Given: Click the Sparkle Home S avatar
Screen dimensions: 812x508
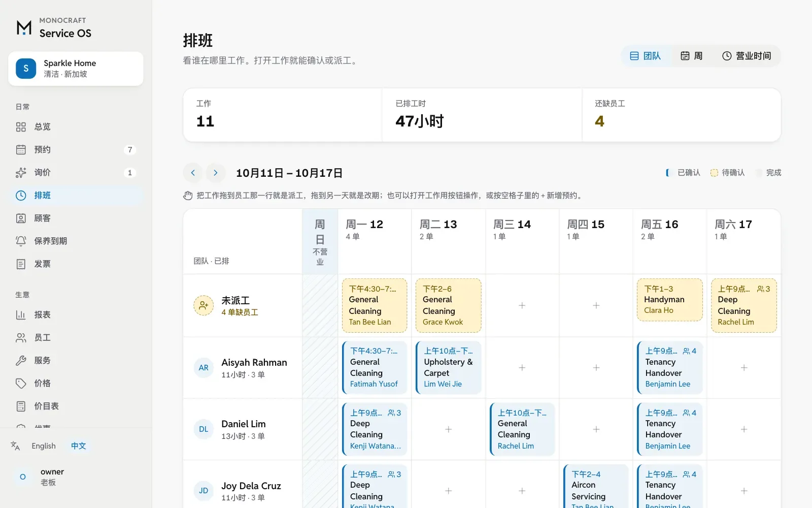Looking at the screenshot, I should [x=26, y=69].
